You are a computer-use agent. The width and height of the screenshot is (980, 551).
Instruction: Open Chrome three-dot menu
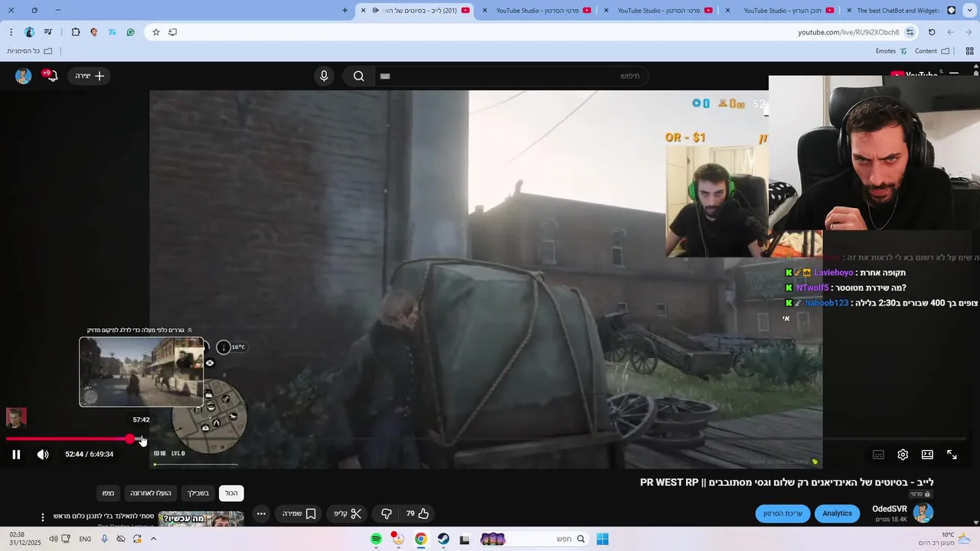[x=11, y=32]
